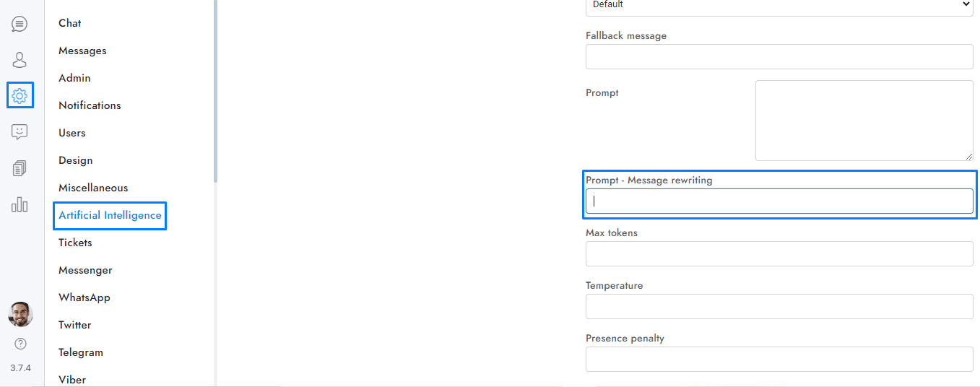Click the Prompt - Message rewriting field
The width and height of the screenshot is (980, 387).
(779, 201)
